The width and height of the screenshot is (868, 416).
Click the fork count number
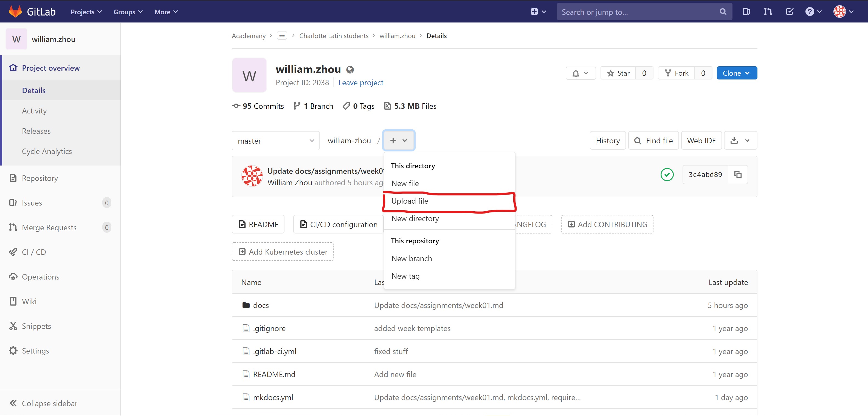703,73
